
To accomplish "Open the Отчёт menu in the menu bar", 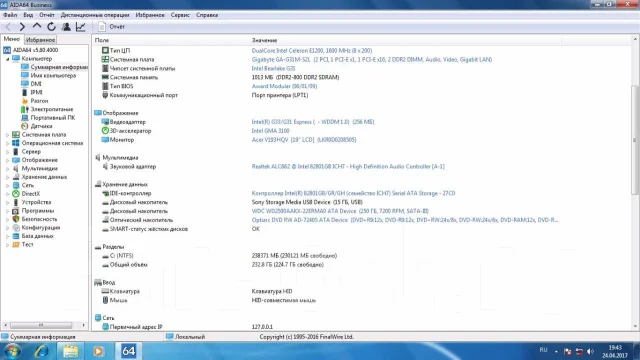I will pos(47,15).
